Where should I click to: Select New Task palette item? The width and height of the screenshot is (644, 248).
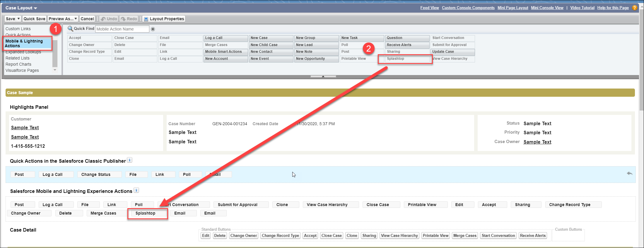pos(362,38)
